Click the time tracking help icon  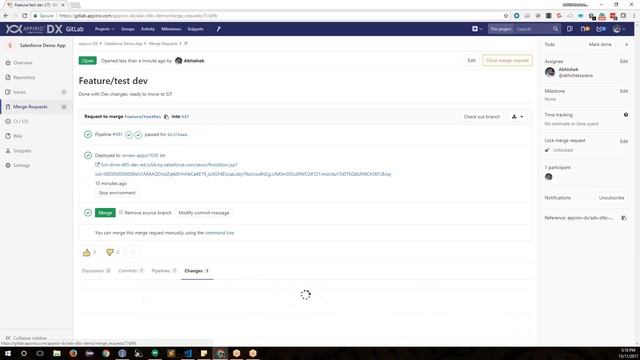click(626, 115)
